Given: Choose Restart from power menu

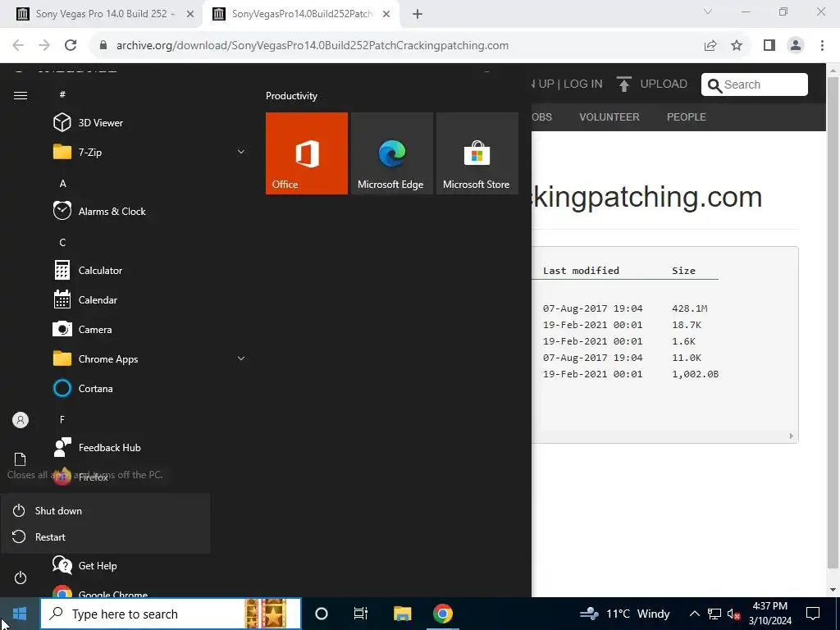Looking at the screenshot, I should tap(106, 536).
